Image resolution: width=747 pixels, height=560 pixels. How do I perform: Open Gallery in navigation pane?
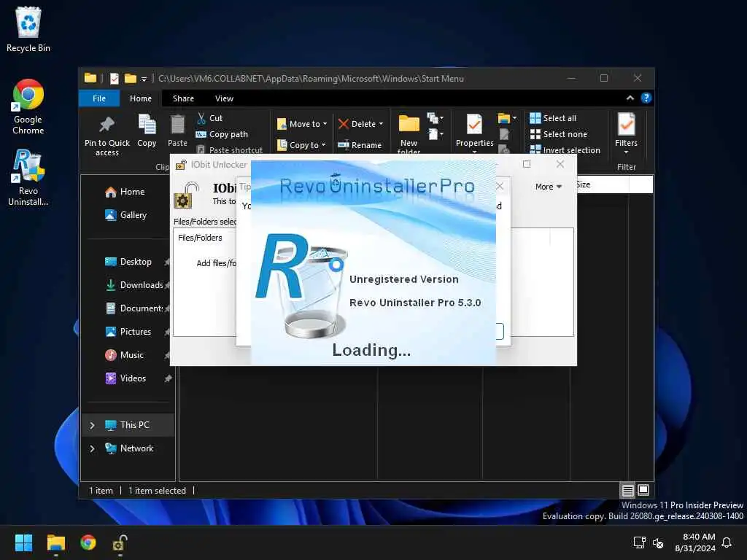125,215
